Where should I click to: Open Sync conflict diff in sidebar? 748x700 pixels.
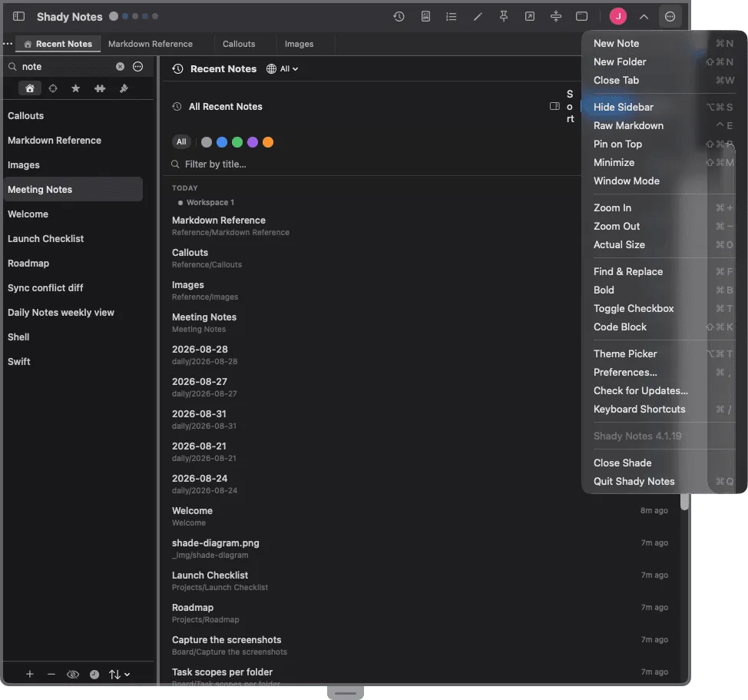tap(73, 287)
